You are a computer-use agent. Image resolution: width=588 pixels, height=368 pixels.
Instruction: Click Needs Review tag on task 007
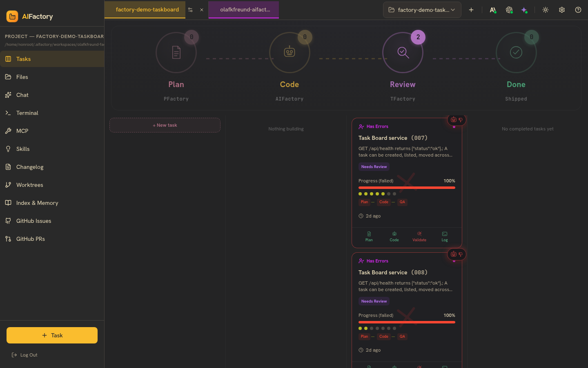(374, 167)
